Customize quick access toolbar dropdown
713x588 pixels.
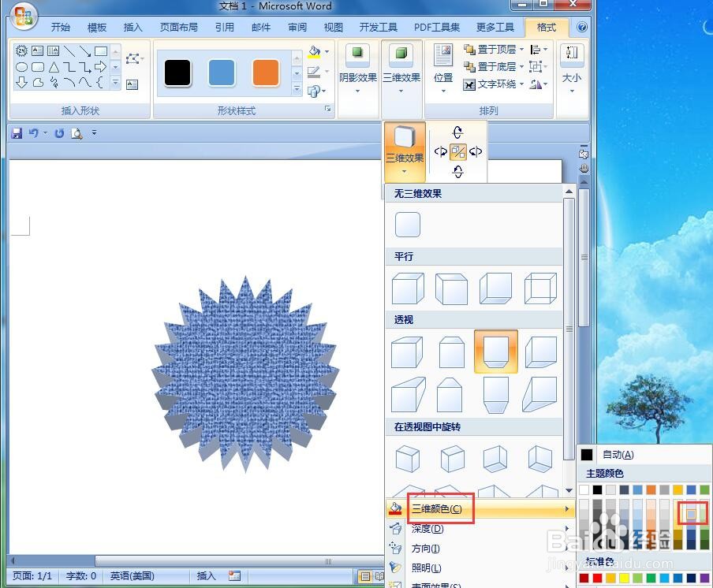pyautogui.click(x=94, y=132)
